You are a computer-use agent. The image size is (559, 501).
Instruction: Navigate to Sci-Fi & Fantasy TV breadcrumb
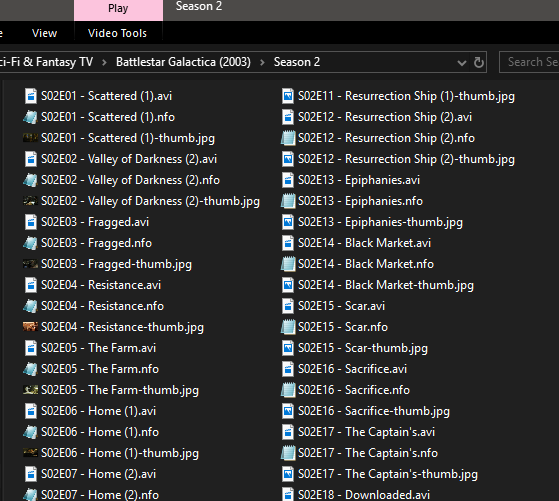(x=46, y=62)
